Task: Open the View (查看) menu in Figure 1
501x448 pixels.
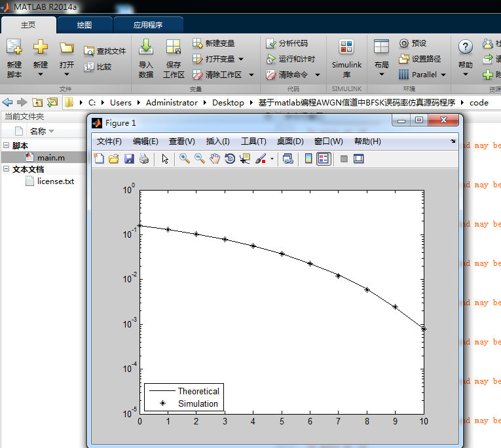Action: pyautogui.click(x=182, y=141)
